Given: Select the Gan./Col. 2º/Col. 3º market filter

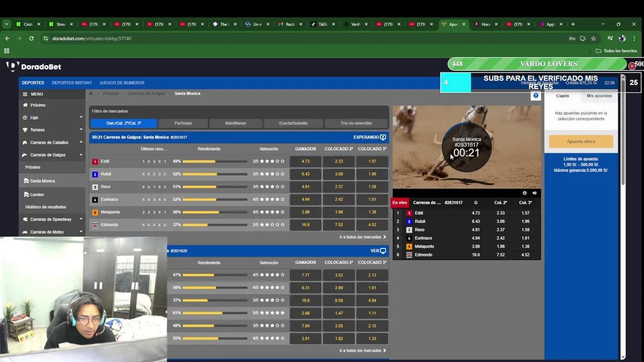Looking at the screenshot, I should [x=124, y=123].
